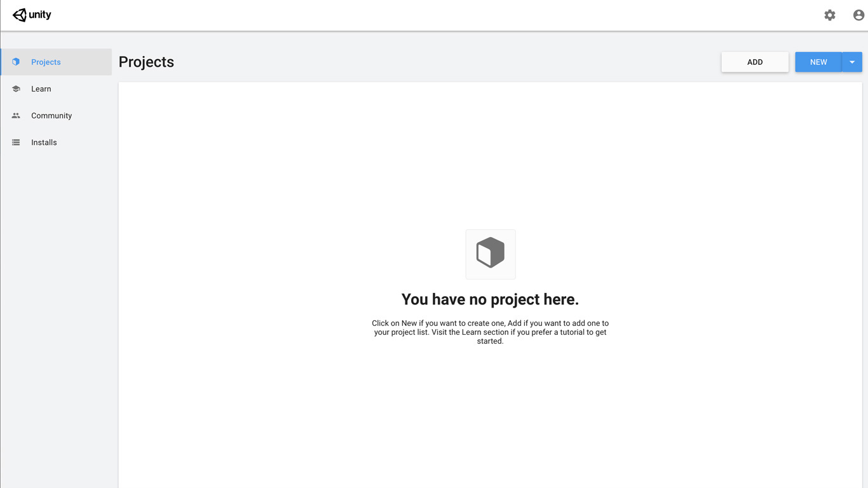Select the Projects sidebar tab
868x488 pixels.
pyautogui.click(x=56, y=62)
